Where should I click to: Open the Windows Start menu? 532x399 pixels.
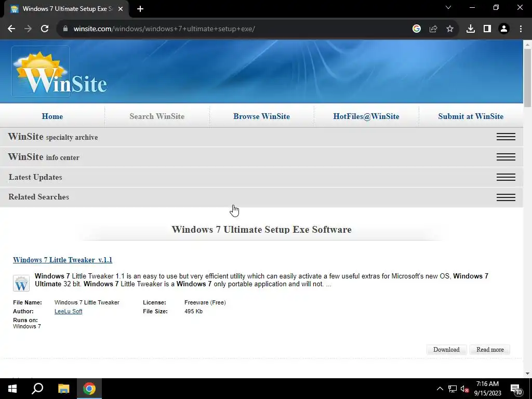tap(12, 389)
